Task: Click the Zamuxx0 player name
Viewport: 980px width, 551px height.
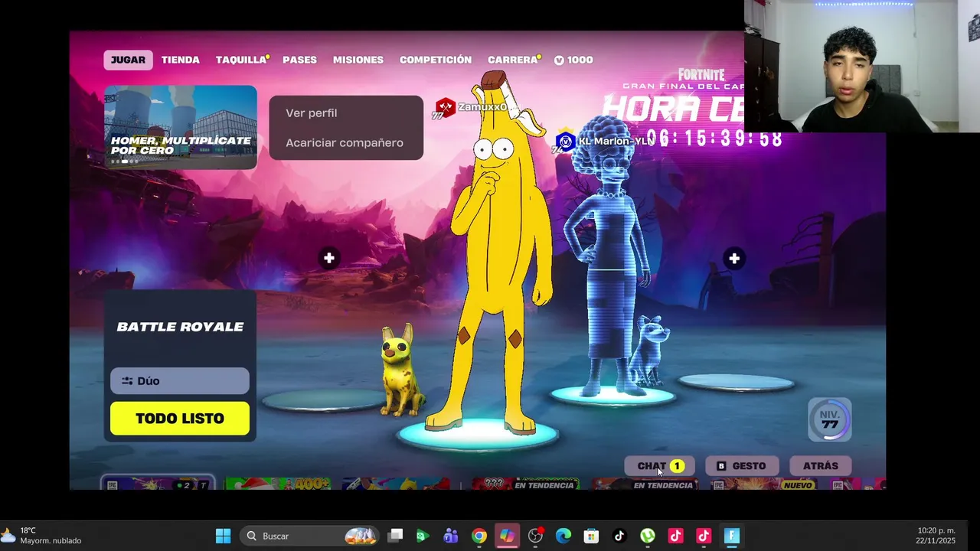Action: coord(482,107)
